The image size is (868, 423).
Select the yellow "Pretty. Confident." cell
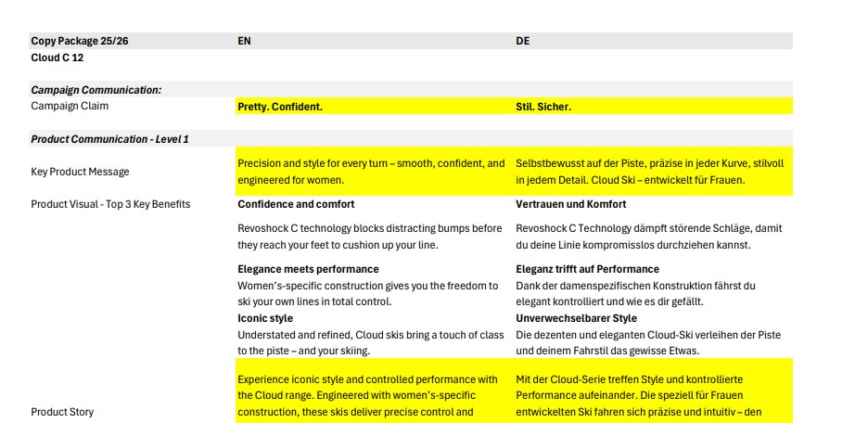(x=280, y=107)
